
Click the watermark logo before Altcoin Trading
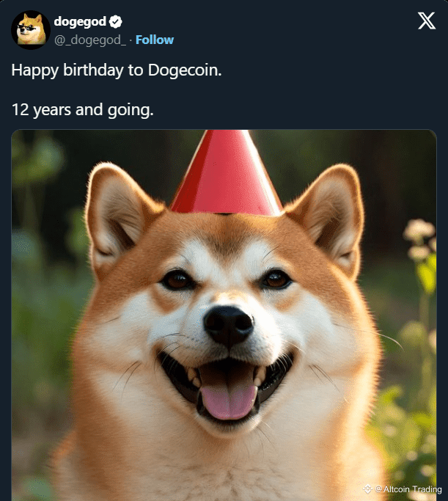[x=368, y=489]
